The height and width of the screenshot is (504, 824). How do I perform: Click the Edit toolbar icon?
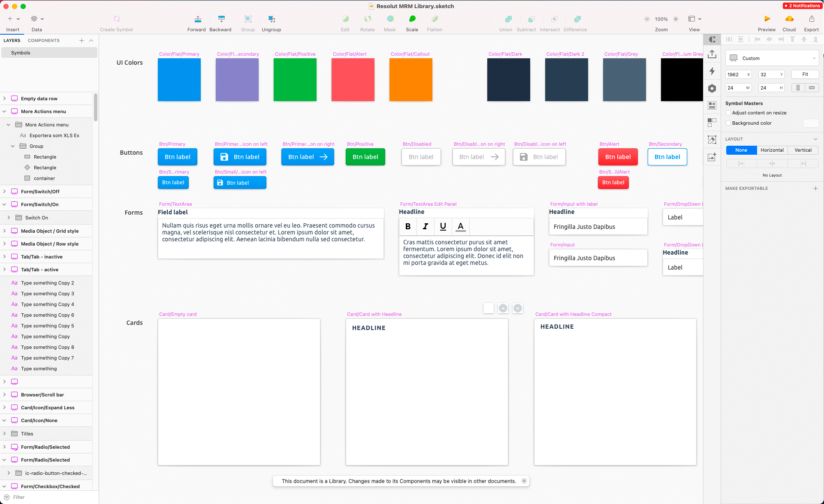(345, 19)
